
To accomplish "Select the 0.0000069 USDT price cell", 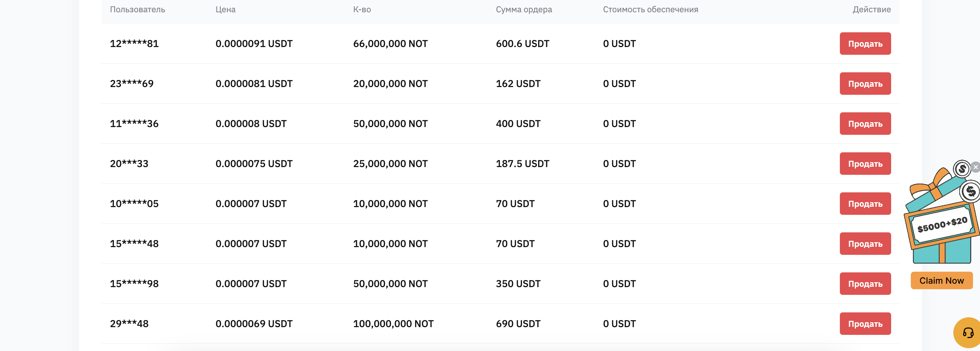I will [x=254, y=324].
